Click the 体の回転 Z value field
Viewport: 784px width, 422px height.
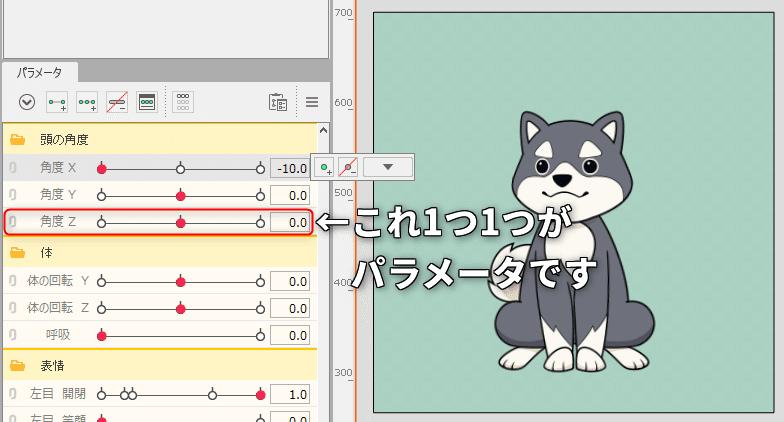coord(290,309)
